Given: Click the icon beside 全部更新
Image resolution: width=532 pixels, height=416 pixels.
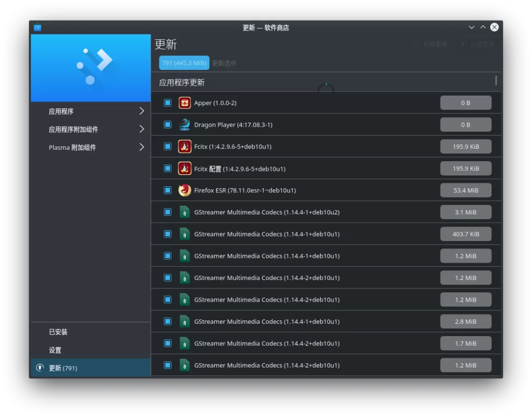Looking at the screenshot, I should click(464, 44).
